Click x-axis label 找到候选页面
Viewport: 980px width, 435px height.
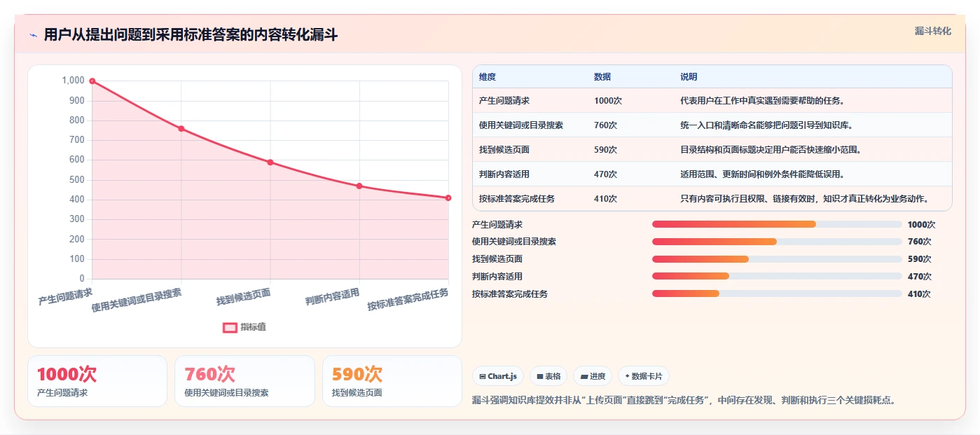pyautogui.click(x=243, y=296)
